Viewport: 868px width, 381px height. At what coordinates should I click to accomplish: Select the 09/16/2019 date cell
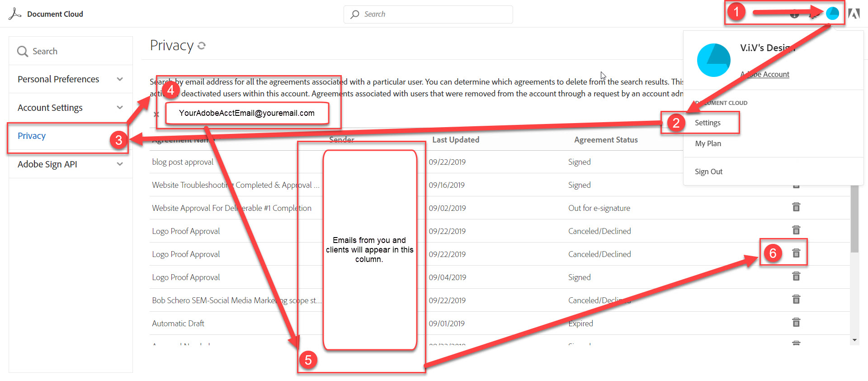coord(447,185)
